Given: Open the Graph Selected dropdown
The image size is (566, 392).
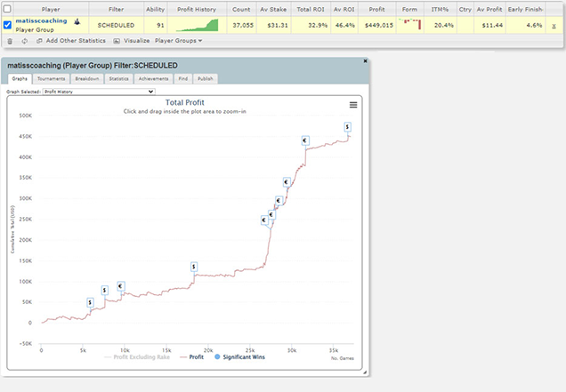Looking at the screenshot, I should click(99, 92).
